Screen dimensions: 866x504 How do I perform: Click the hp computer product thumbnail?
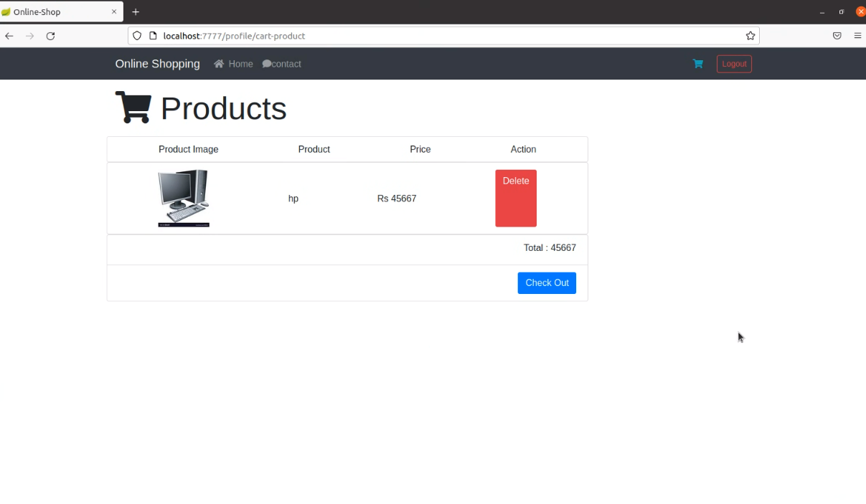[184, 198]
